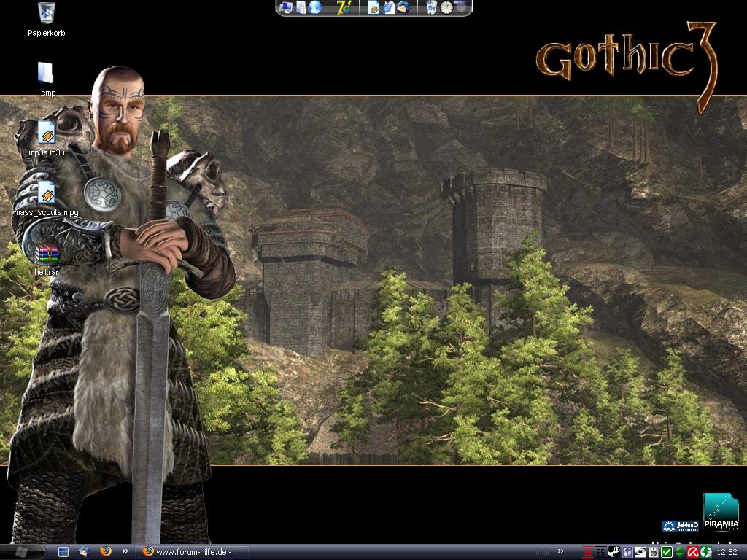
Task: Open the mp3s.m3u playlist file
Action: tap(46, 133)
